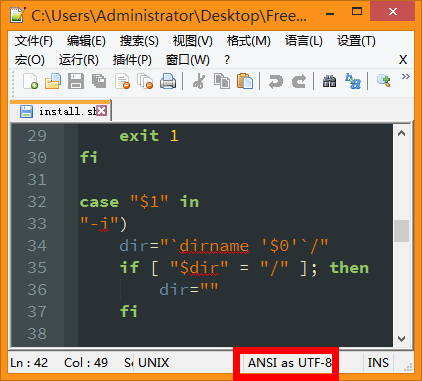
Task: Redo action arrow icon
Action: (x=299, y=81)
